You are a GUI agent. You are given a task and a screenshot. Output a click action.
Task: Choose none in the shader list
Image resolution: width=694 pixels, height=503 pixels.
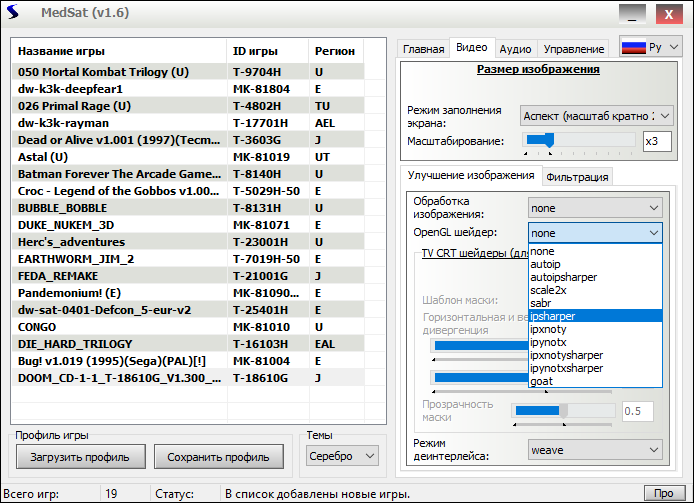595,251
